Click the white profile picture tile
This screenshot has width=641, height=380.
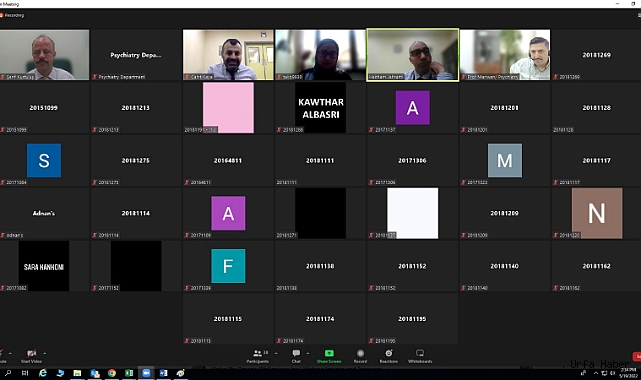(412, 213)
